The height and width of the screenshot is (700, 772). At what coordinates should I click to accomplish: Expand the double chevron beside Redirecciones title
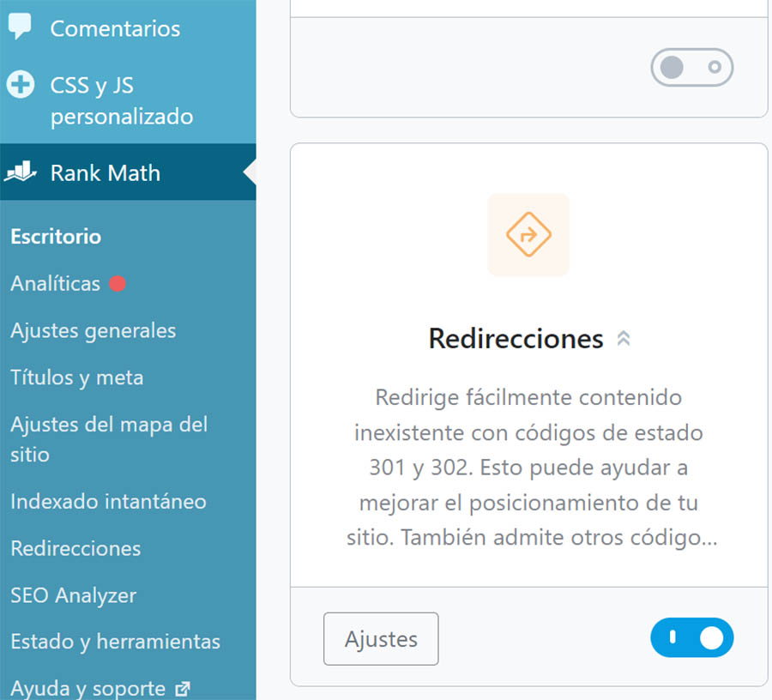click(x=624, y=339)
